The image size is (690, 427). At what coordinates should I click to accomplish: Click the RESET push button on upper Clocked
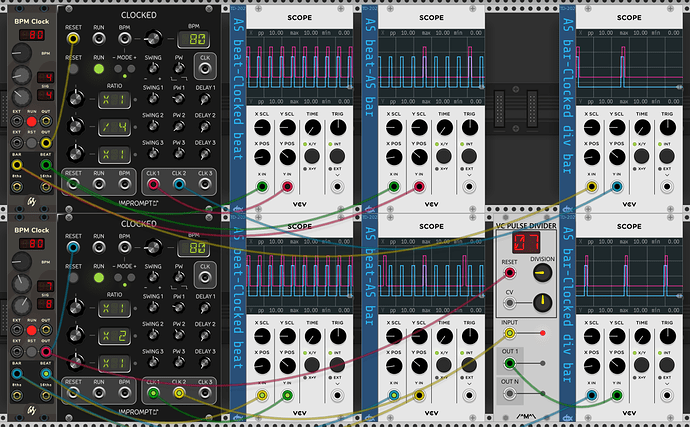[73, 69]
